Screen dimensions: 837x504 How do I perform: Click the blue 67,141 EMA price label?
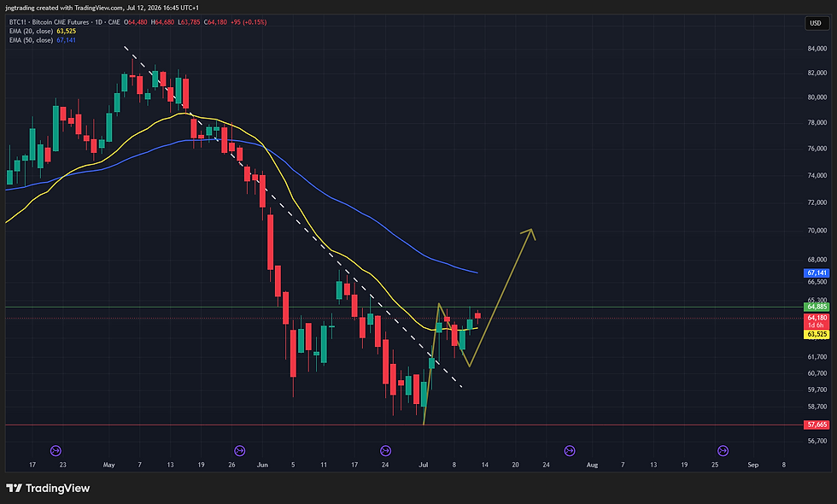817,273
